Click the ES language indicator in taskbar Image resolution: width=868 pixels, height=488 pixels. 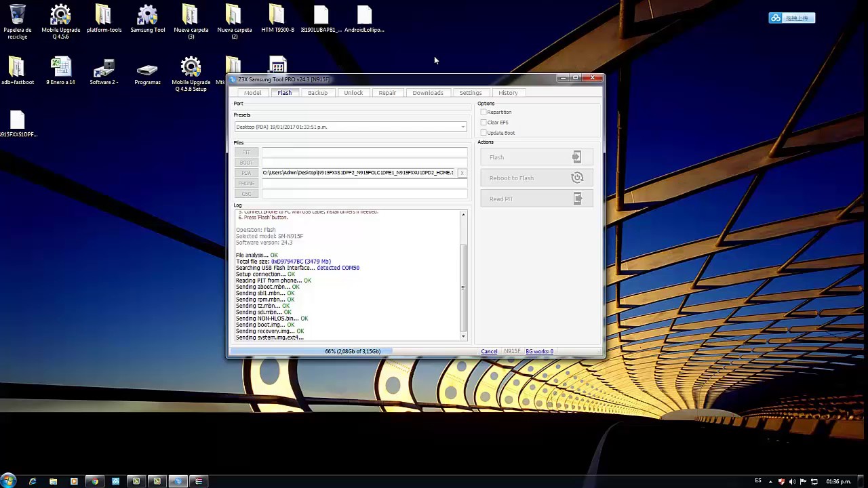click(x=758, y=481)
